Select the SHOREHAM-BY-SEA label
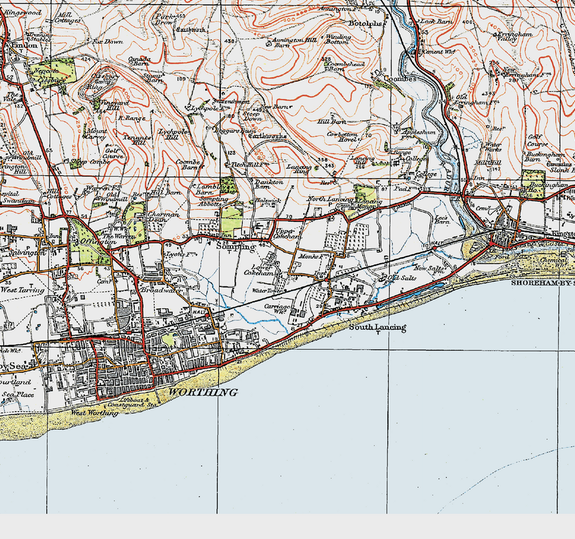575x539 pixels. click(543, 283)
